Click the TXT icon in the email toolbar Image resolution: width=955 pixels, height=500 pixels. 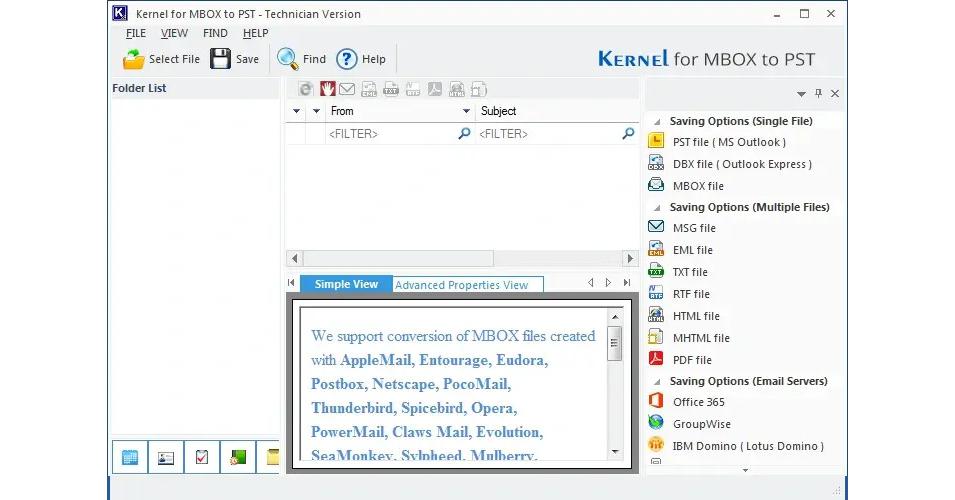(x=390, y=90)
